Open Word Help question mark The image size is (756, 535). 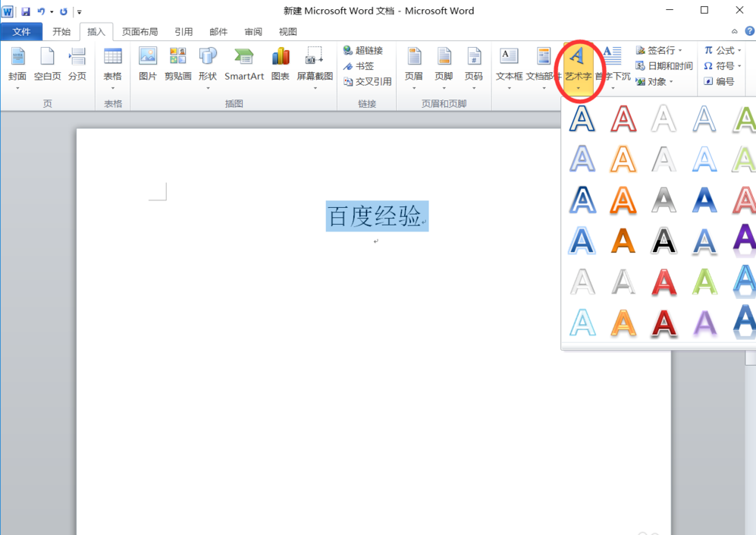click(x=749, y=31)
